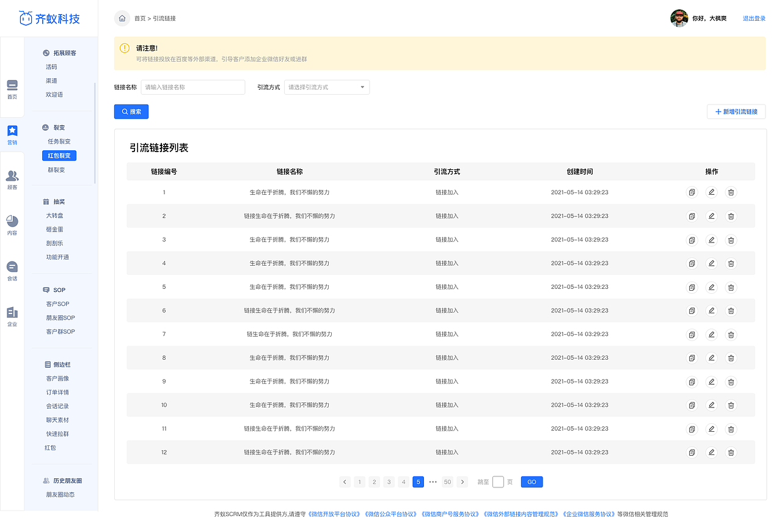782x532 pixels.
Task: Go to page 1
Action: pos(360,482)
